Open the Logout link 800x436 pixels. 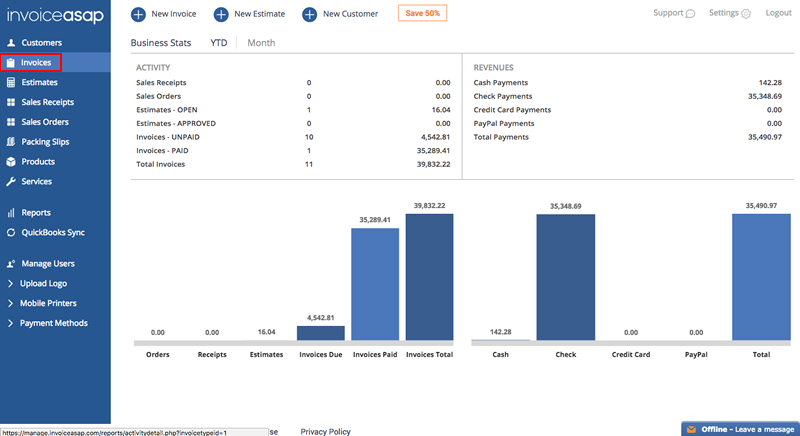click(778, 13)
